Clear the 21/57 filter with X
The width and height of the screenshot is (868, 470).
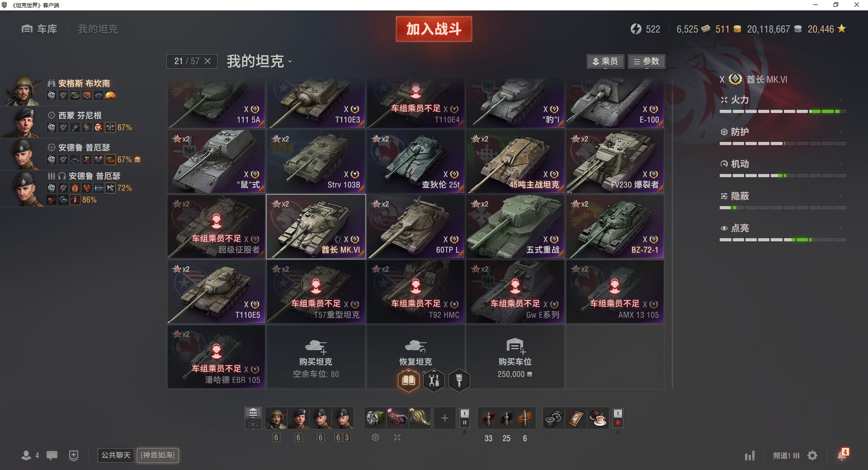tap(208, 61)
